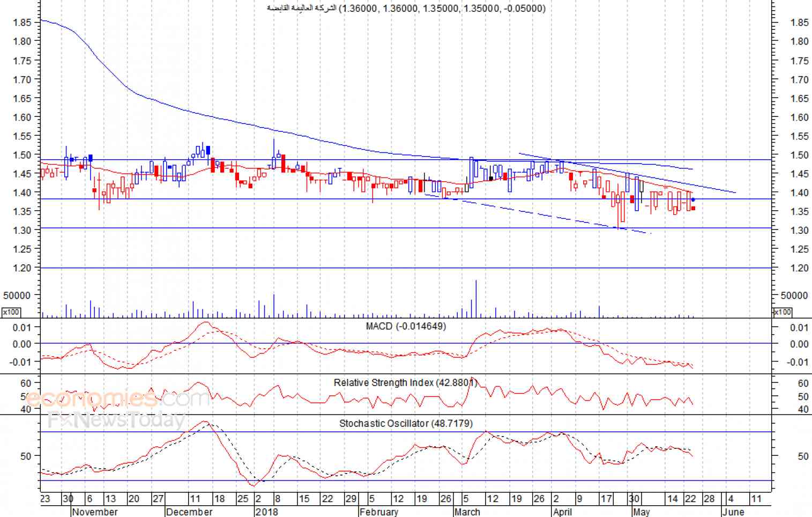Click the 1.20 value on the left price axis
This screenshot has width=812, height=517.
click(x=23, y=268)
